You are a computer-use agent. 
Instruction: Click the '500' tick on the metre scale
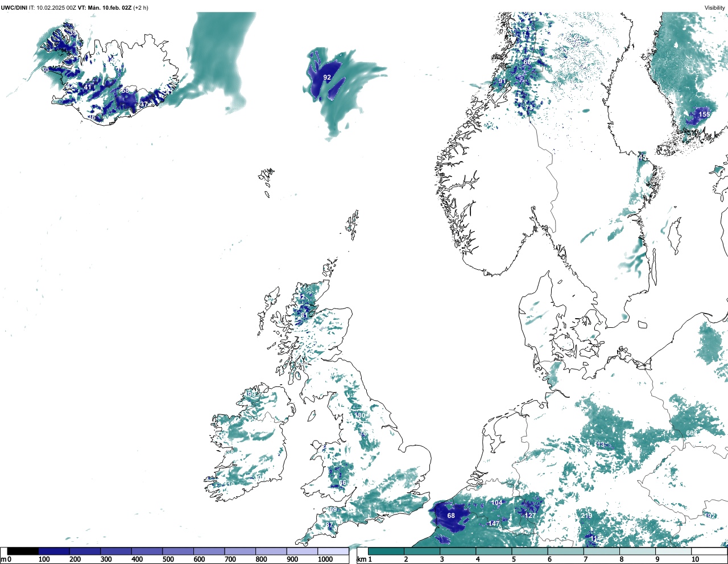coord(168,559)
